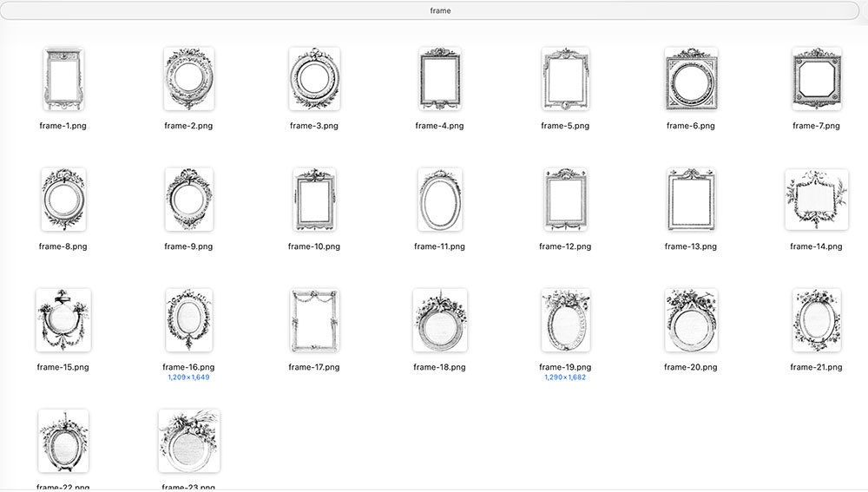Select the frame-20.png thumbnail
Screen dimensions: 868x492
click(x=691, y=320)
